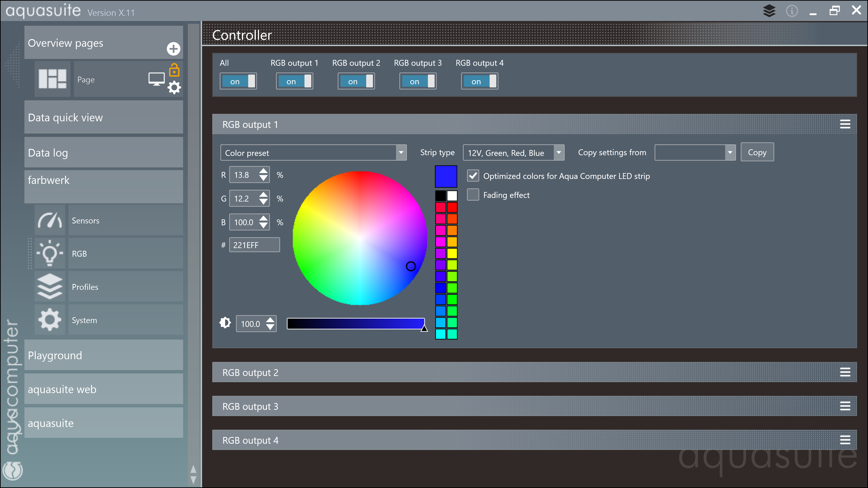Open page settings gear icon
Image resolution: width=868 pixels, height=488 pixels.
[x=174, y=88]
